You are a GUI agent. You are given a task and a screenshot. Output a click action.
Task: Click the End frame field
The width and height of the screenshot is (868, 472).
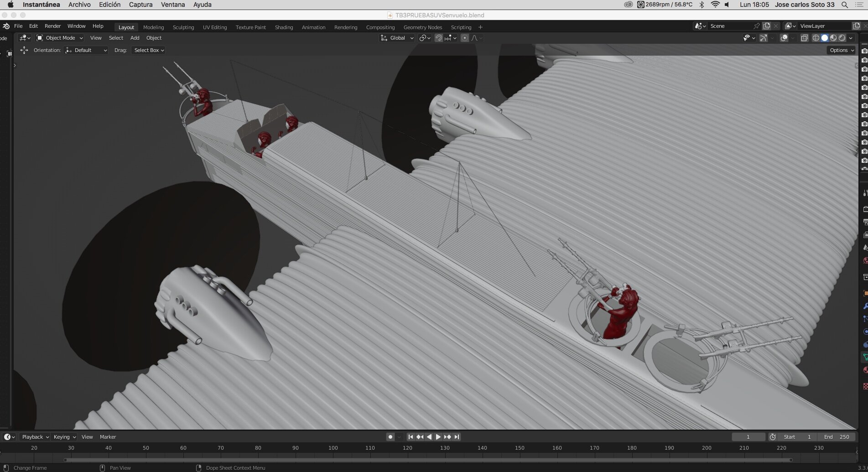coord(837,437)
